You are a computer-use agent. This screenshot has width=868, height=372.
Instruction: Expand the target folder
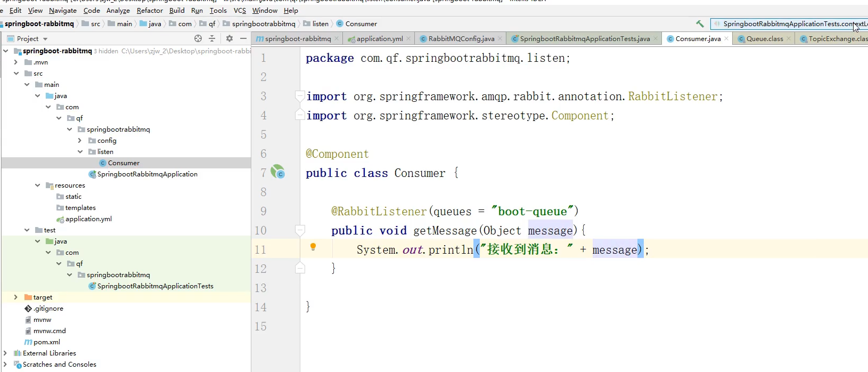[x=15, y=297]
